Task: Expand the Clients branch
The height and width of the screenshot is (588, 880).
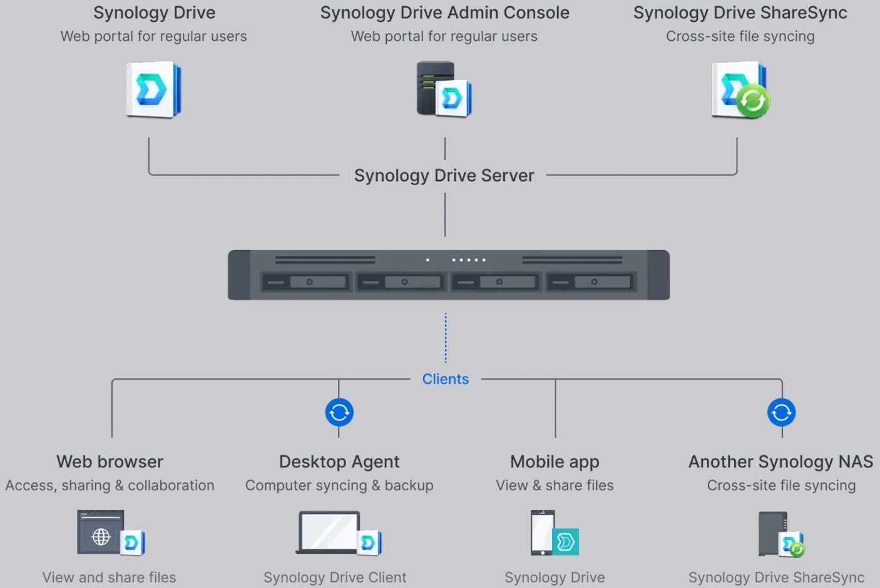Action: [x=445, y=378]
